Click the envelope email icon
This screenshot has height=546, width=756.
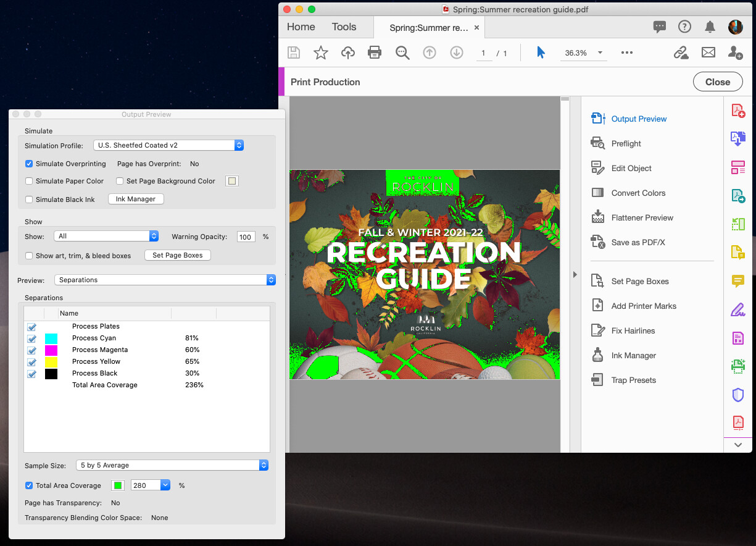[708, 53]
